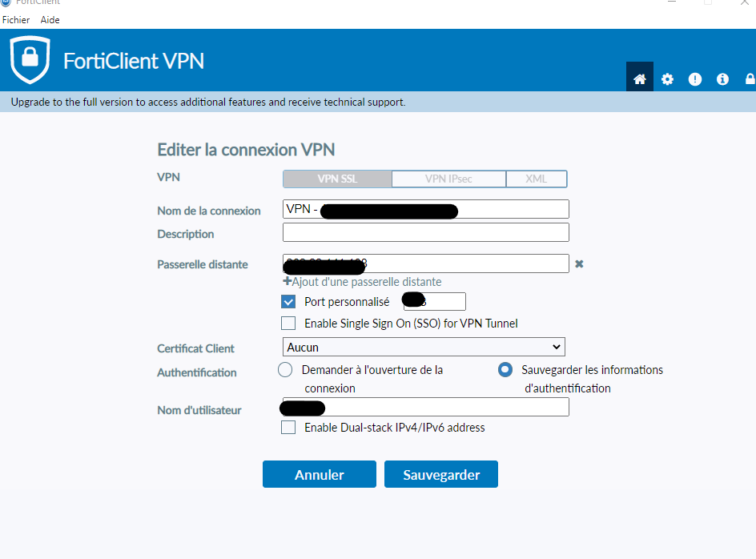Open the Fichier menu
The image size is (756, 559).
click(16, 20)
